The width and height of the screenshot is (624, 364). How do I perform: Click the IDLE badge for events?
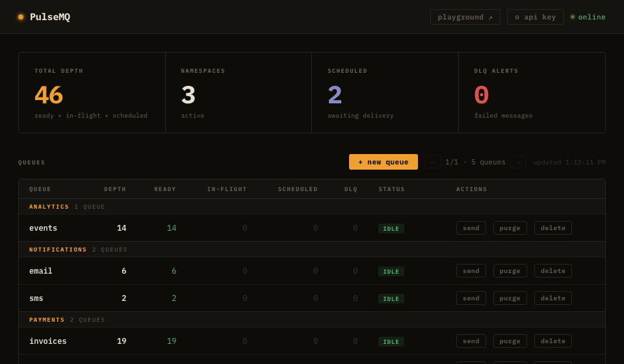(391, 228)
